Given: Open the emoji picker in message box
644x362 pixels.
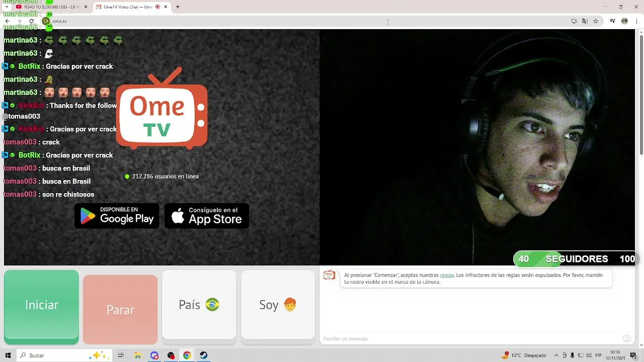Looking at the screenshot, I should (x=627, y=339).
